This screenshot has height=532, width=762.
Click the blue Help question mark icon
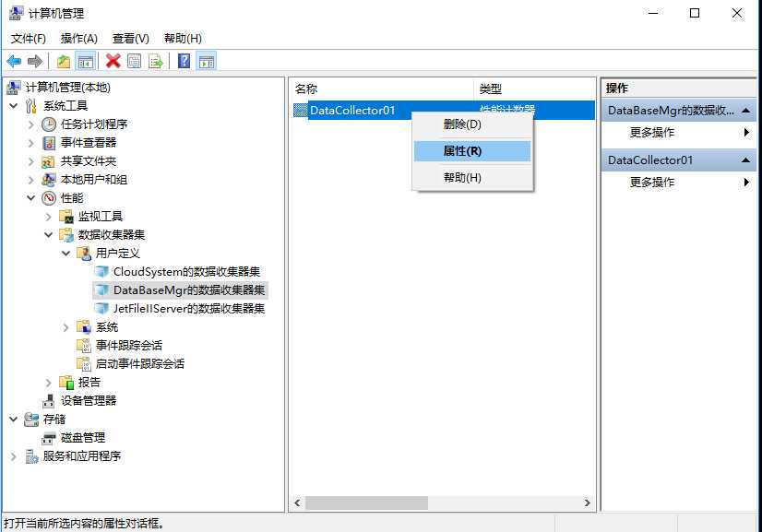[185, 61]
